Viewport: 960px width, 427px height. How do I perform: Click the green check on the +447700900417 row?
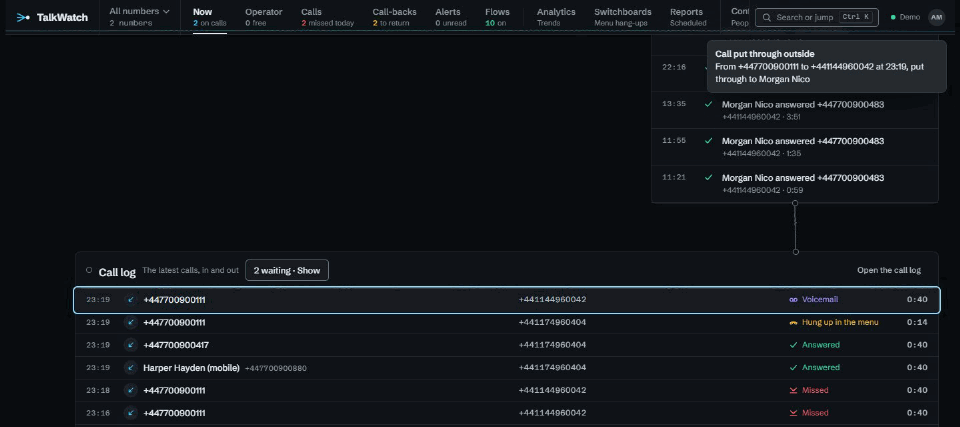coord(793,345)
